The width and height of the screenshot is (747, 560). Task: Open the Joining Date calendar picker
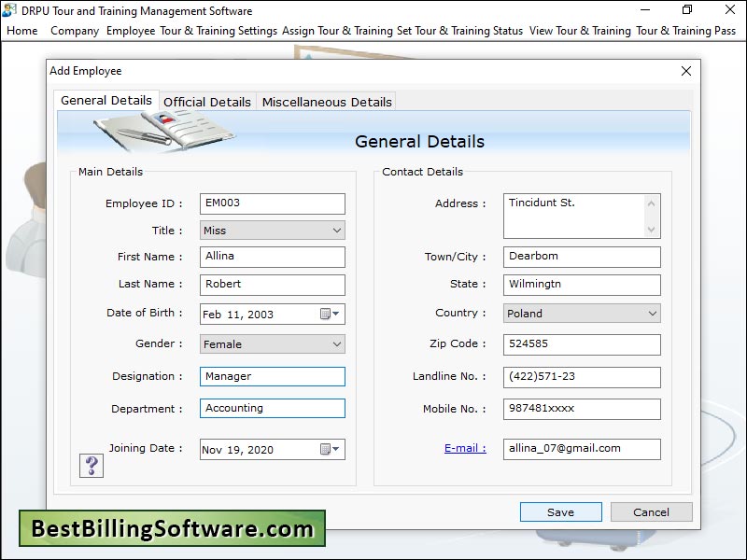330,450
